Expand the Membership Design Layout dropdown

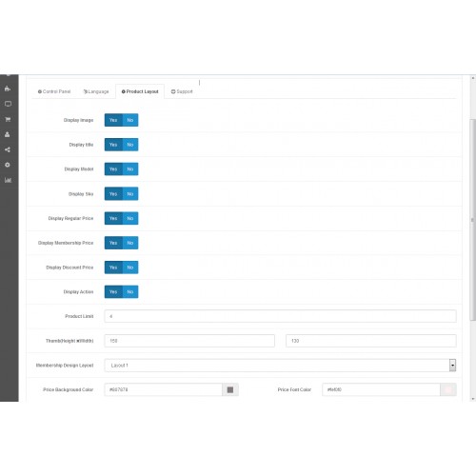pos(280,366)
